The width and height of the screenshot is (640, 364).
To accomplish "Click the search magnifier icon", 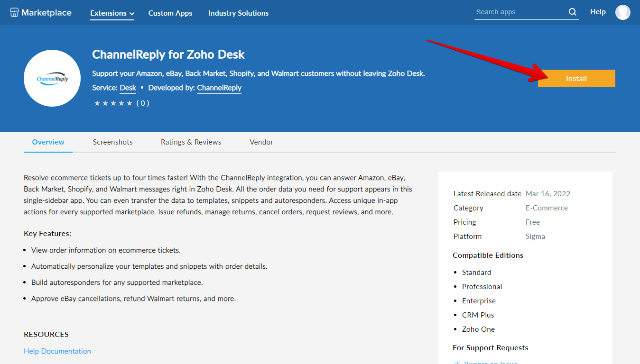I will coord(573,12).
